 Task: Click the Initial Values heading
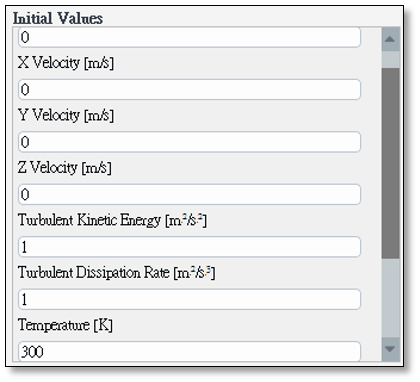(x=58, y=18)
